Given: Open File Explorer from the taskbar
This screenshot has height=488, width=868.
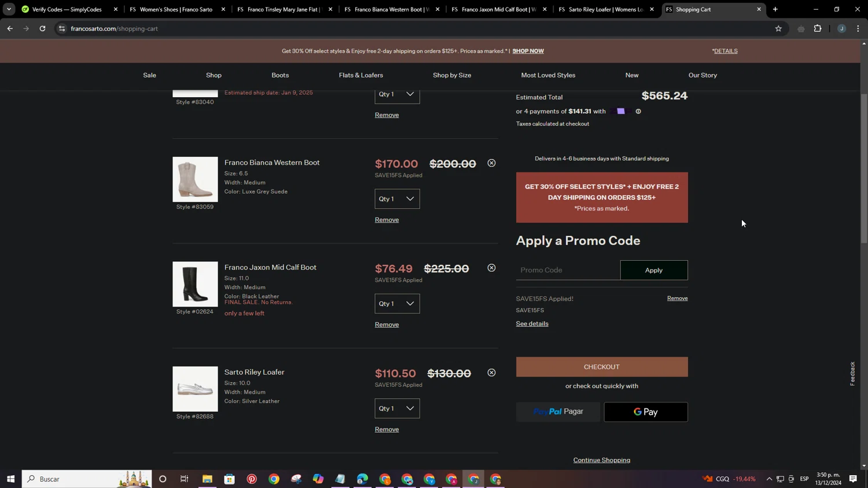Looking at the screenshot, I should tap(207, 479).
